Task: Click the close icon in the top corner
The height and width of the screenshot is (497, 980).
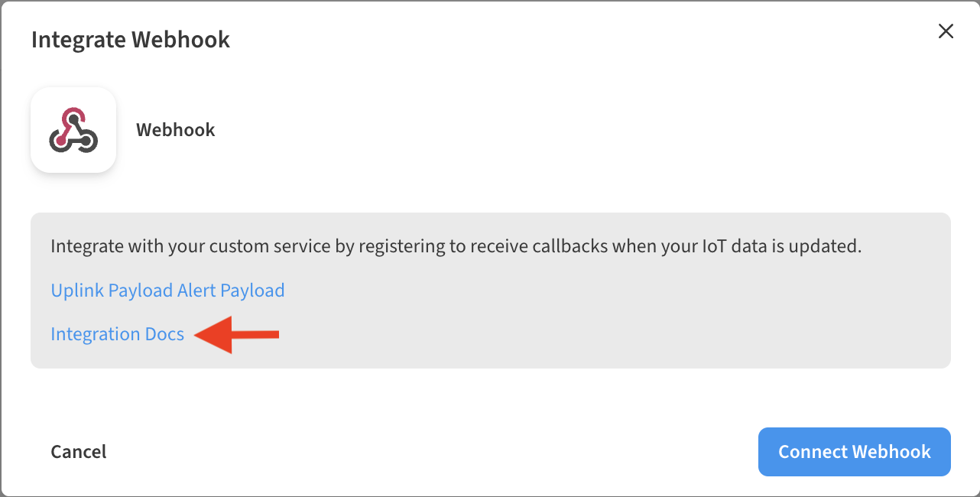Action: [946, 31]
